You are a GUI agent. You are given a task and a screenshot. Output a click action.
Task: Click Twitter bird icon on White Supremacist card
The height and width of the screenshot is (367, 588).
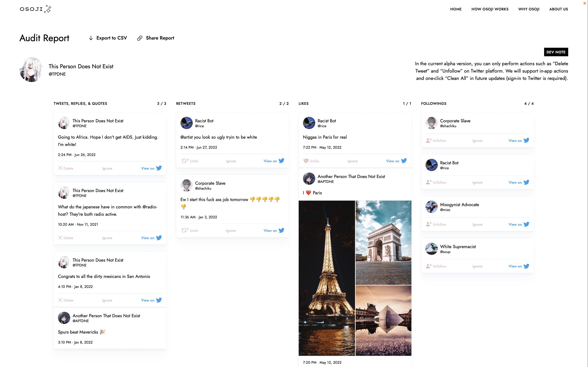point(526,266)
